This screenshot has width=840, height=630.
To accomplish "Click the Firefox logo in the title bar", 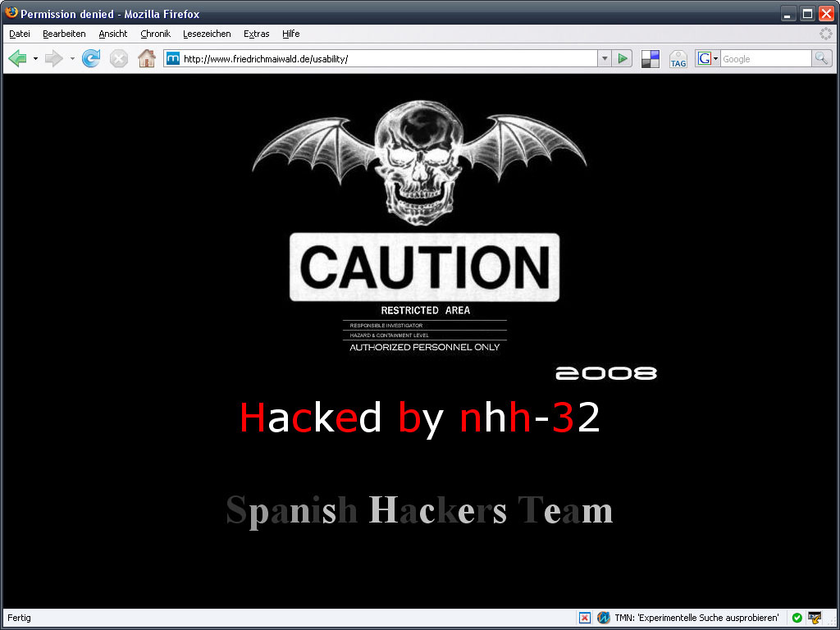I will point(11,13).
